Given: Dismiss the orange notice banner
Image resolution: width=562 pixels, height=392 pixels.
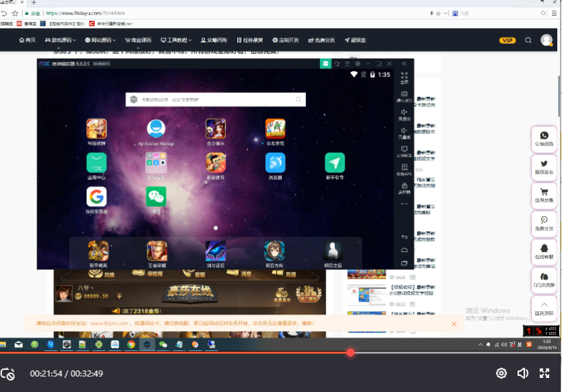Looking at the screenshot, I should pos(454,324).
